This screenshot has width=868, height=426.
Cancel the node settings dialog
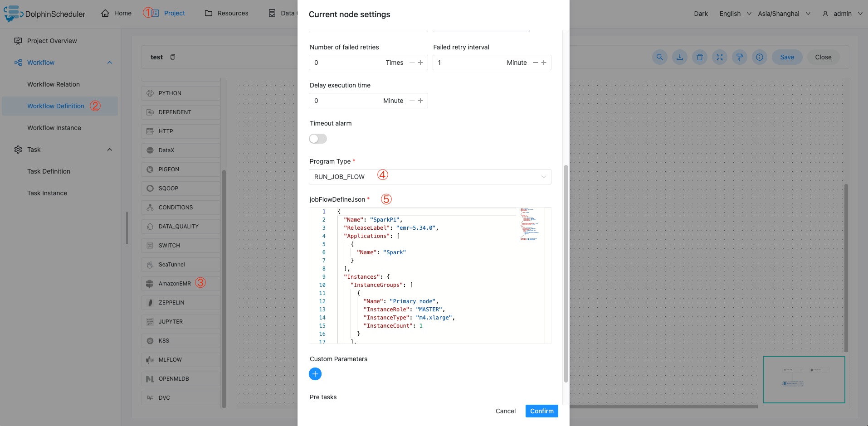click(505, 411)
